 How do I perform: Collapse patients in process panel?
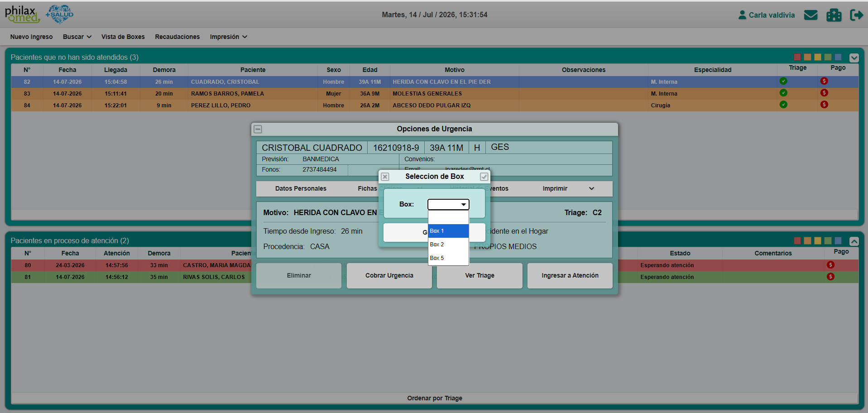[x=854, y=241]
